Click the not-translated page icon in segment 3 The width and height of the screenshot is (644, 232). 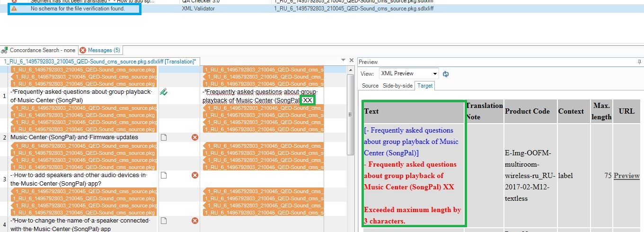[x=164, y=175]
